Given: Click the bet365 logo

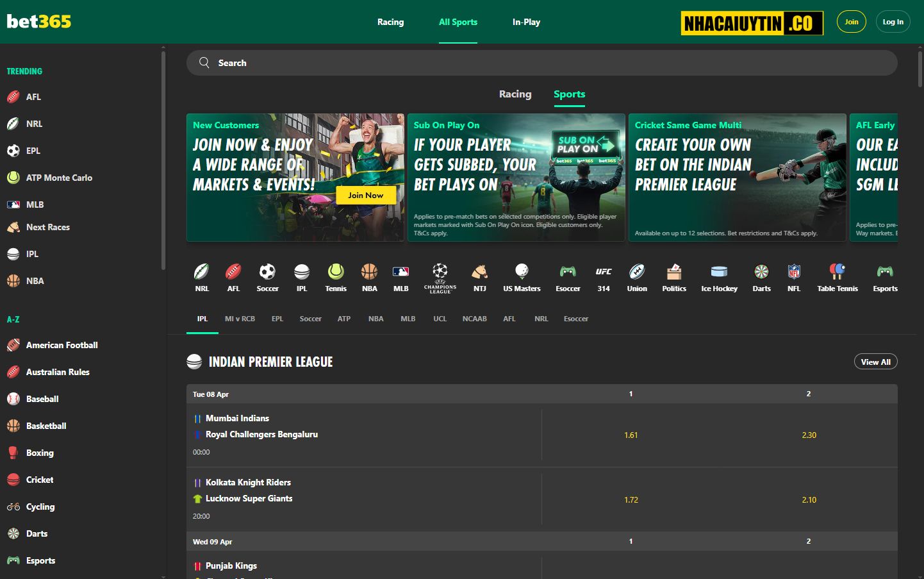Looking at the screenshot, I should pyautogui.click(x=39, y=21).
